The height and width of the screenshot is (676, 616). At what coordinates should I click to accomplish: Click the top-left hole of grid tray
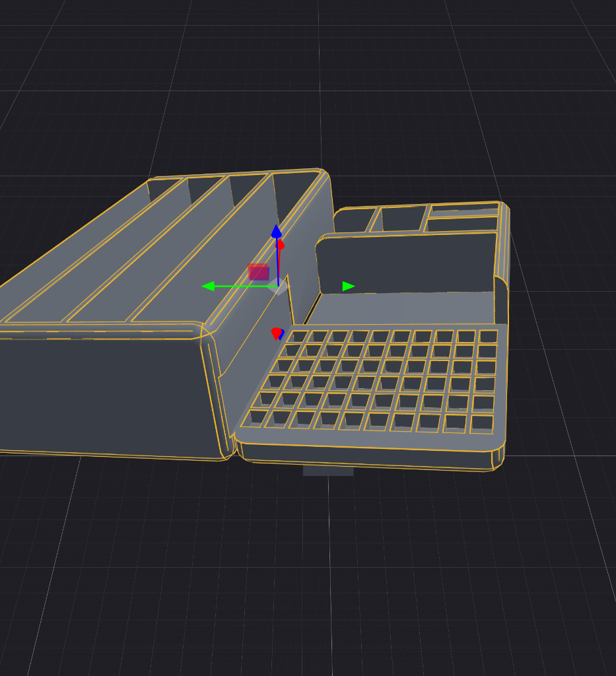pos(298,337)
